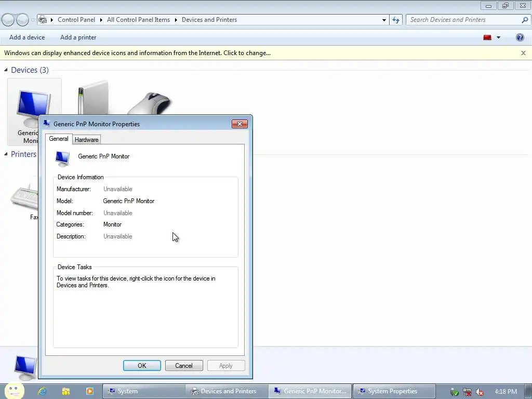
Task: Click Add a printer
Action: [x=78, y=37]
